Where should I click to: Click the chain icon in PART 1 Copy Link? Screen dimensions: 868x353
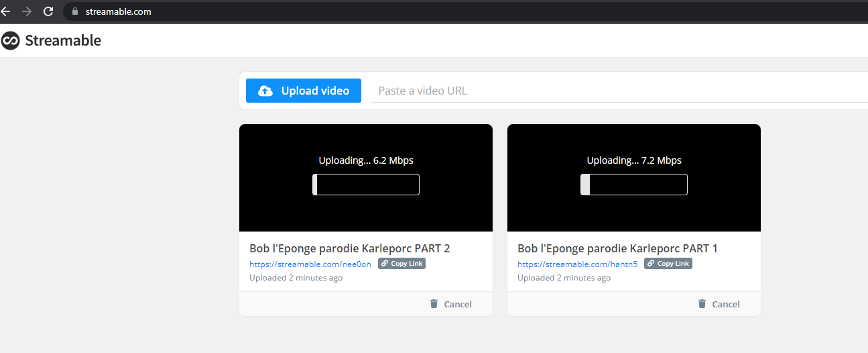coord(651,264)
